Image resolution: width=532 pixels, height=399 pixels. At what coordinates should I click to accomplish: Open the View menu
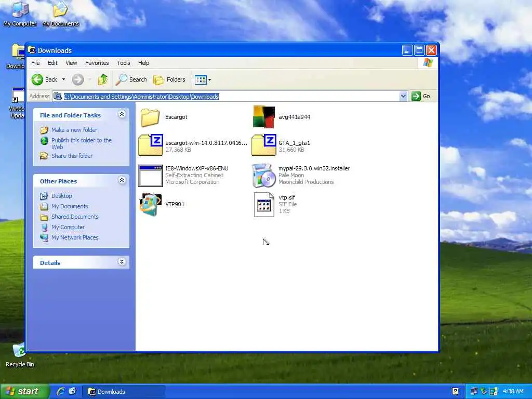(x=71, y=63)
